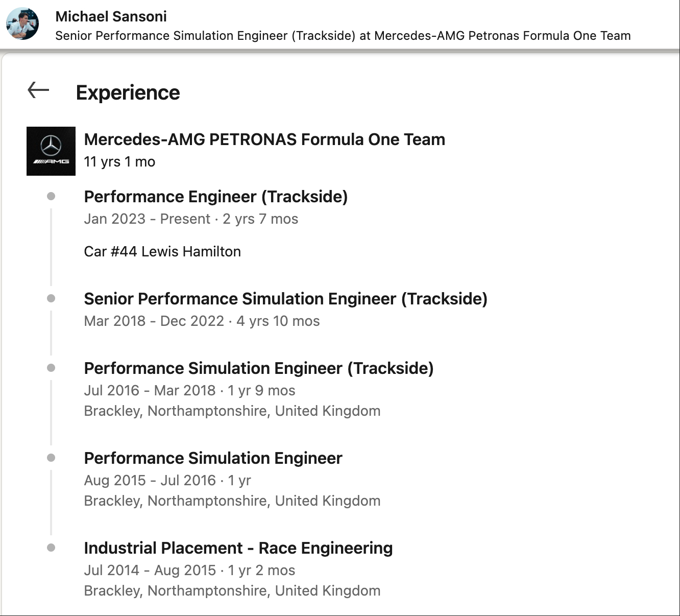The image size is (680, 616).
Task: Click the back arrow beside Experience
Action: (38, 90)
